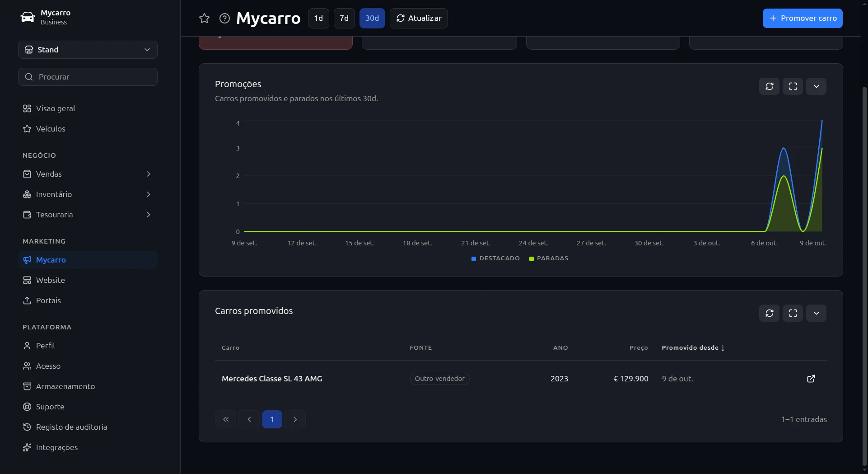Screen dimensions: 868x474
Task: Open Registo de auditoria in the sidebar
Action: coord(88,427)
